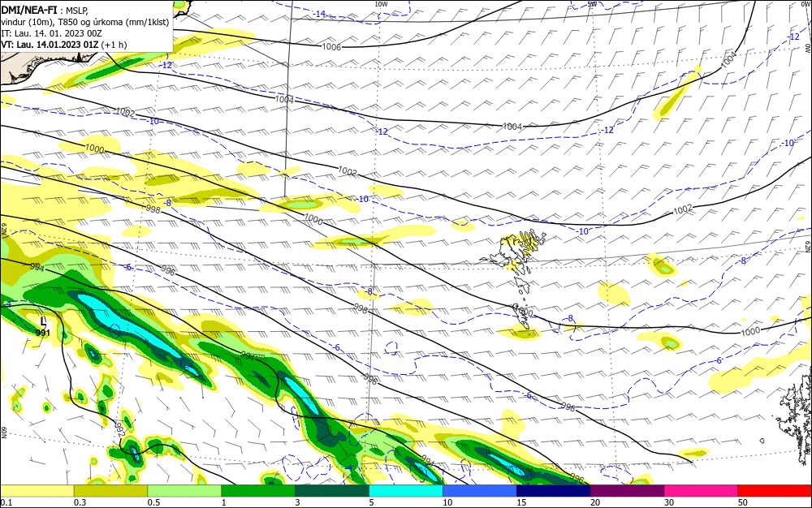This screenshot has height=508, width=812.
Task: Pick the blue 10–15 legend swatch
Action: click(x=480, y=491)
